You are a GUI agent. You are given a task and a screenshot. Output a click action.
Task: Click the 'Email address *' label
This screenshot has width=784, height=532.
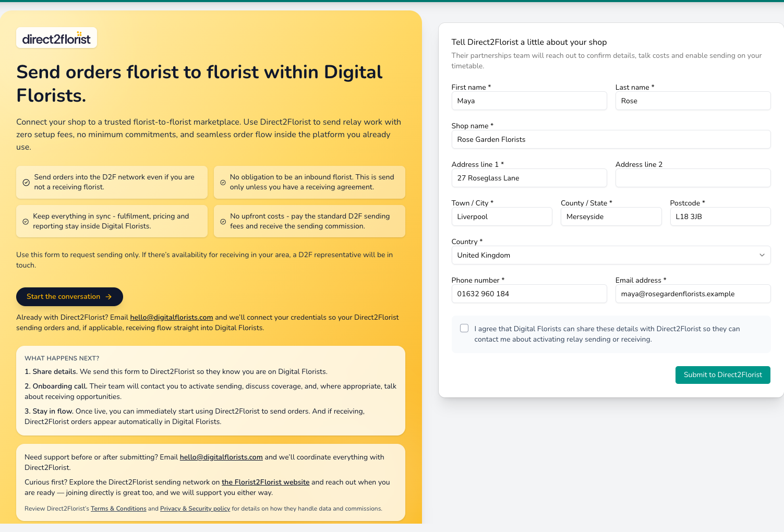coord(641,280)
